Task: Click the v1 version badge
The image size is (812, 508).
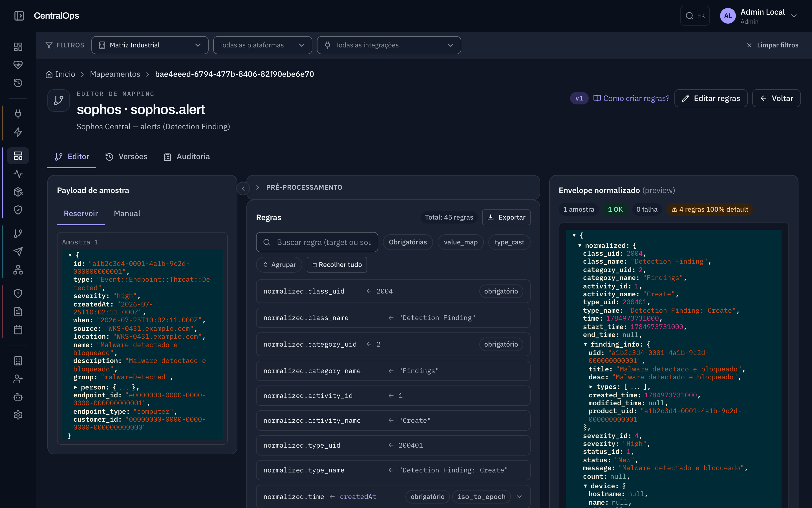Action: click(x=579, y=98)
